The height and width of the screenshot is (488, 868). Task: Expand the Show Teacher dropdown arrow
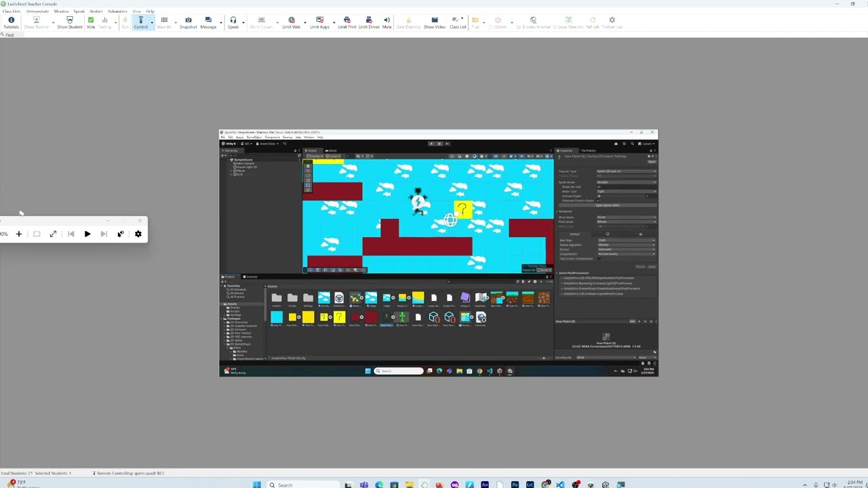(53, 22)
